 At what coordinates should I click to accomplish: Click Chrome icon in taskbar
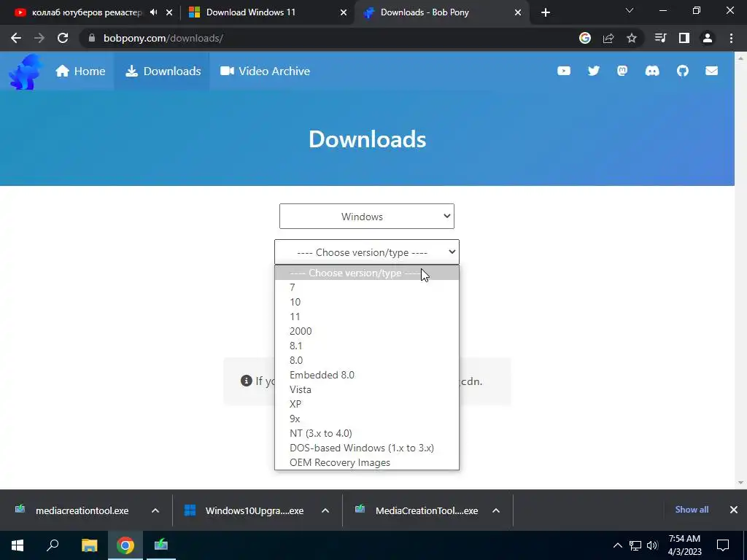tap(125, 545)
